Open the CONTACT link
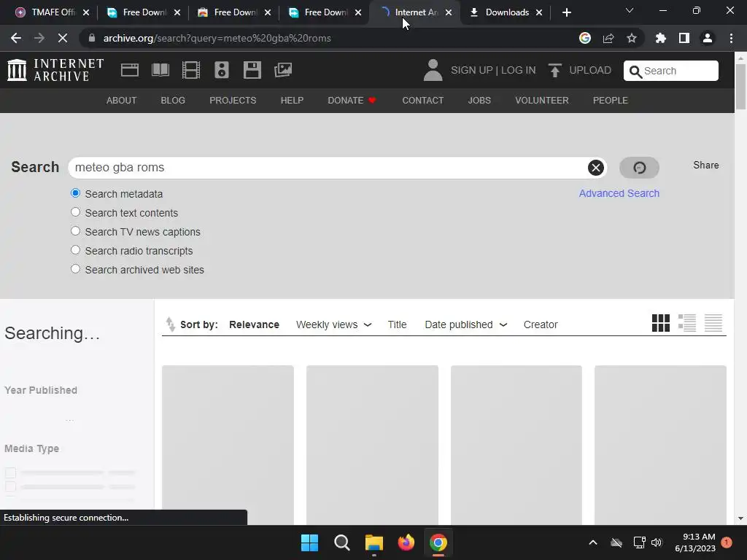 coord(422,101)
